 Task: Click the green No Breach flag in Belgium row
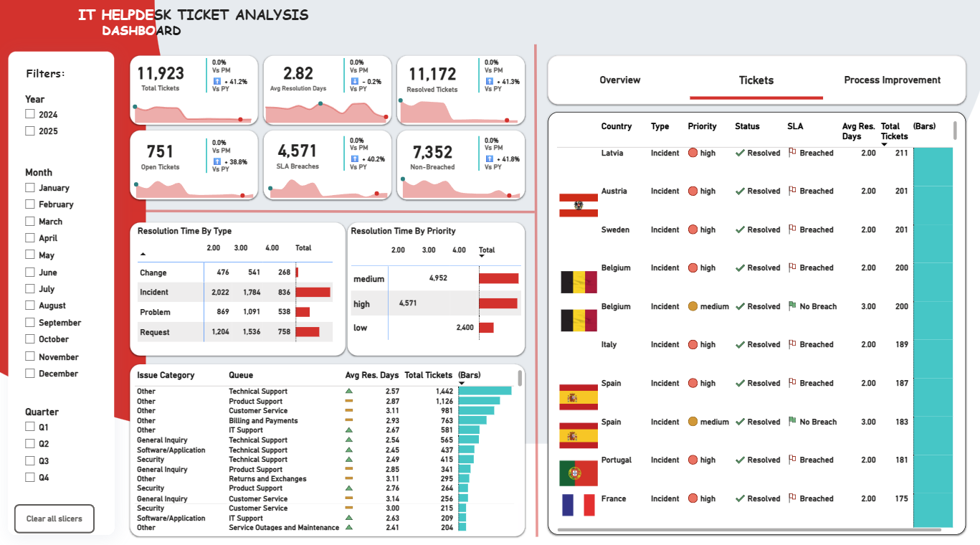[x=792, y=306]
